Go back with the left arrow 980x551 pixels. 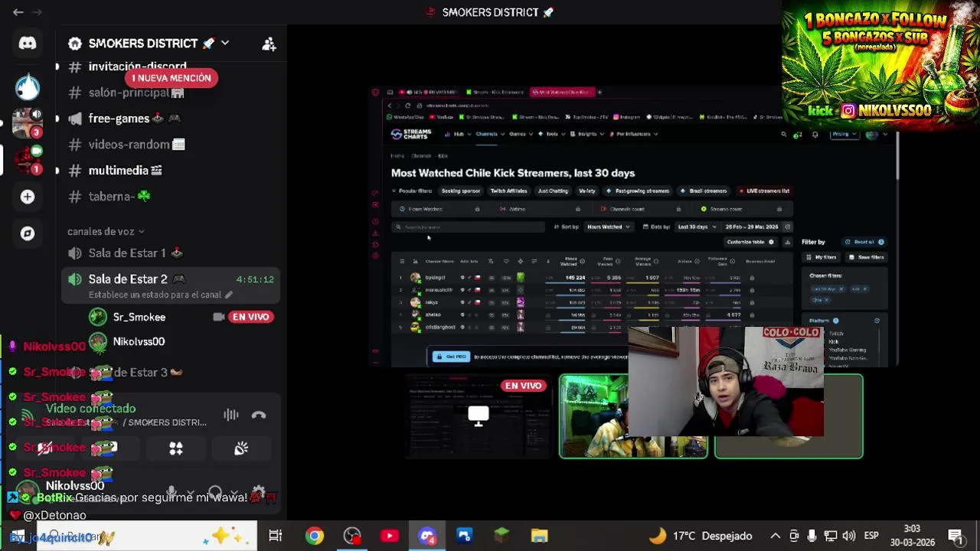18,12
